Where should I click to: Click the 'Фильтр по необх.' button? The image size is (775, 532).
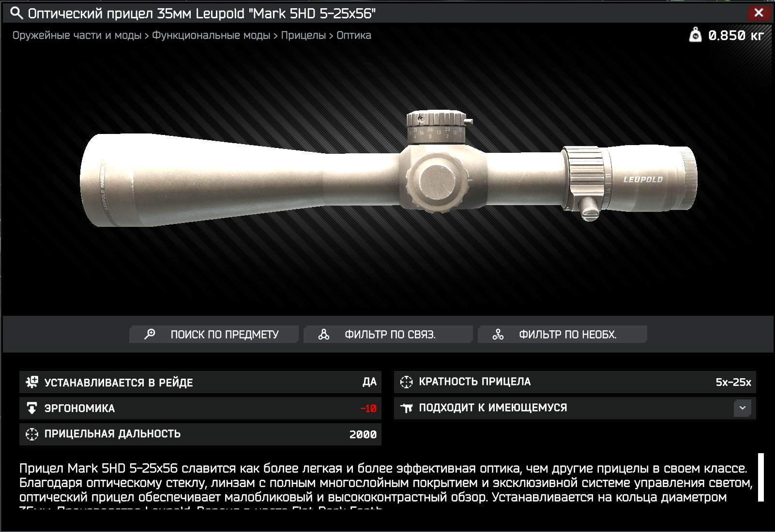point(562,334)
